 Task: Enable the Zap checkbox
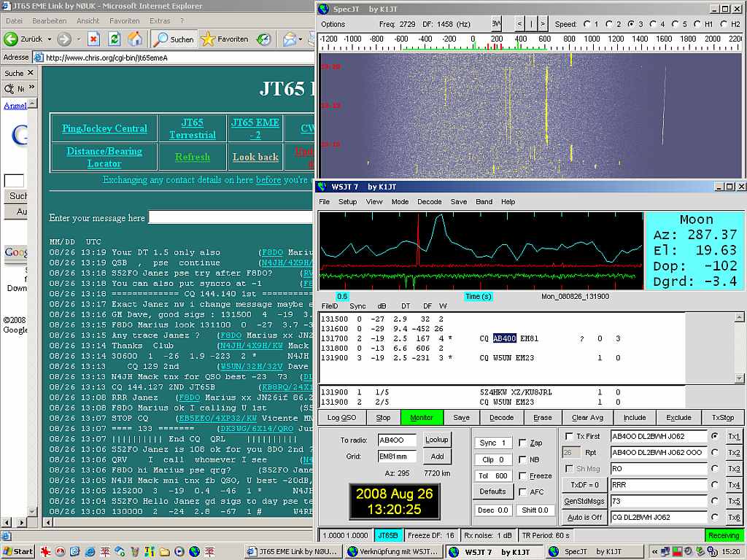tap(522, 443)
